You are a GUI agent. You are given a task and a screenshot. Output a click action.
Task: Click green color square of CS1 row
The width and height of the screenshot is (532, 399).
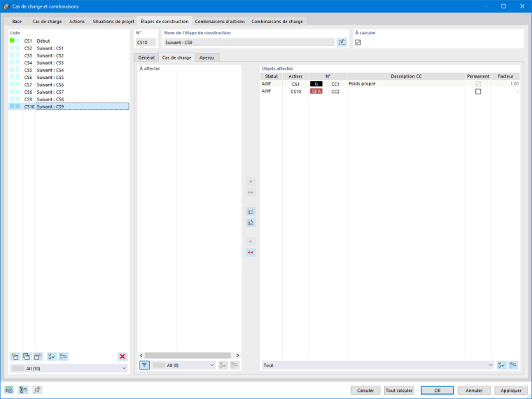tap(12, 41)
